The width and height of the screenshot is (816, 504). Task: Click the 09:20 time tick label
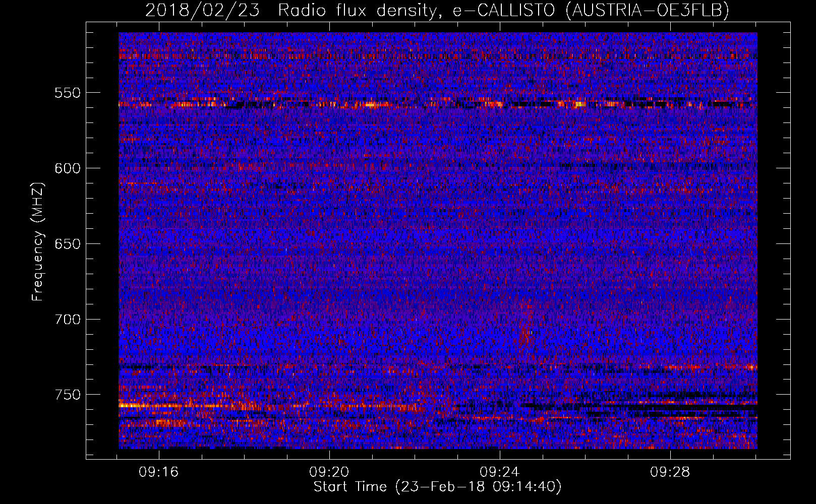pyautogui.click(x=329, y=472)
